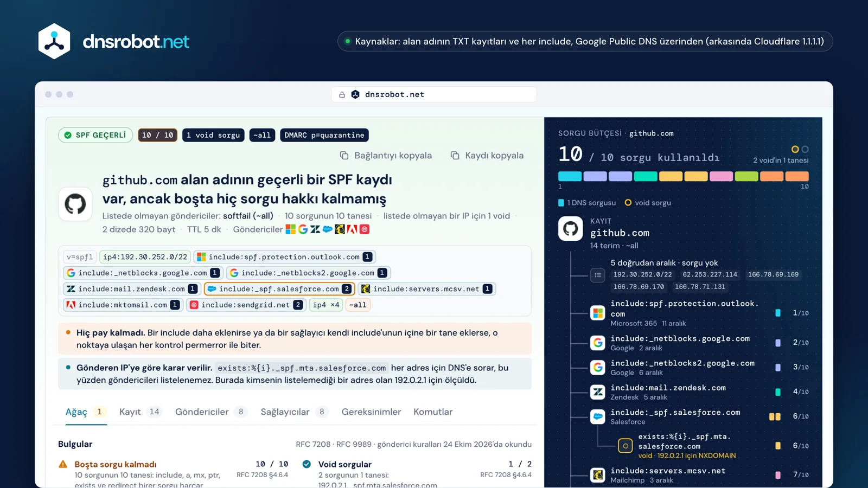Click the dnsrobot.net hexagon logo
Image resolution: width=868 pixels, height=488 pixels.
(x=54, y=41)
